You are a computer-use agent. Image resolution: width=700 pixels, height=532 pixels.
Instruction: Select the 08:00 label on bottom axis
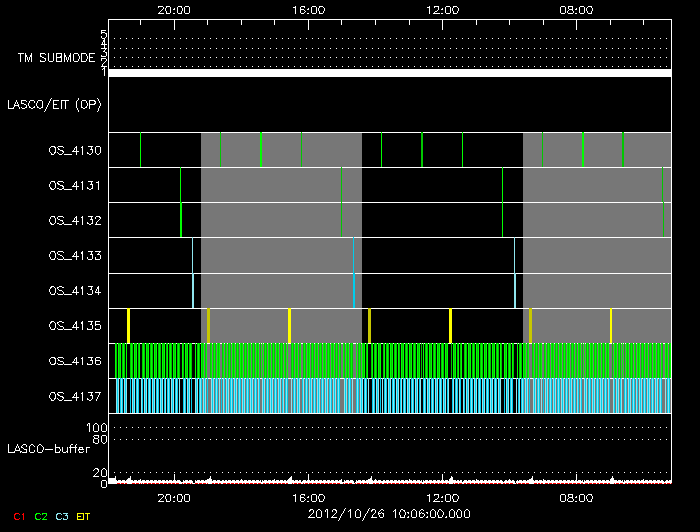(x=576, y=497)
